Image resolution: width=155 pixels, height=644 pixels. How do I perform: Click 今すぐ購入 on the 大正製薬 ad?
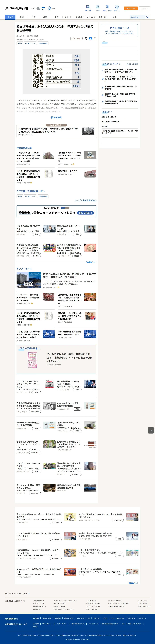pyautogui.click(x=35, y=256)
